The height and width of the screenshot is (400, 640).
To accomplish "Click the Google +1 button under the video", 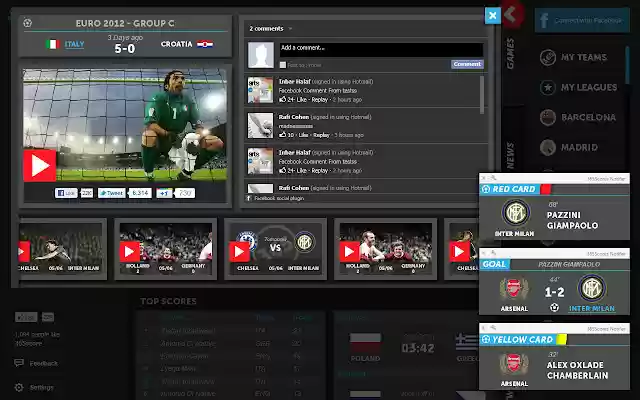I will [x=164, y=193].
